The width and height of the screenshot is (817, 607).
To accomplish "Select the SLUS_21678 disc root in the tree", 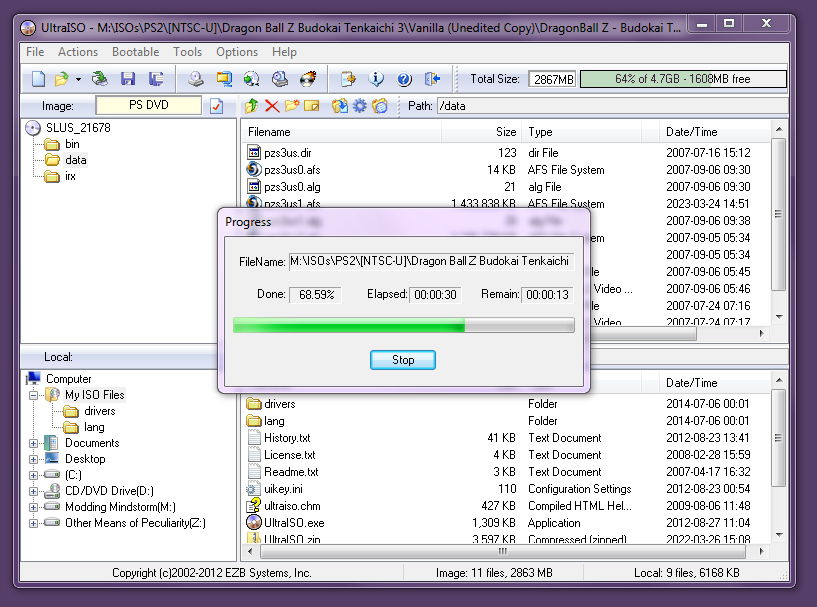I will 78,128.
